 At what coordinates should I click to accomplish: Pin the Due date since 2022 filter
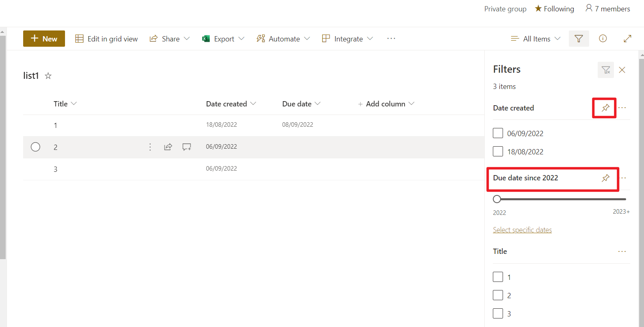[605, 178]
